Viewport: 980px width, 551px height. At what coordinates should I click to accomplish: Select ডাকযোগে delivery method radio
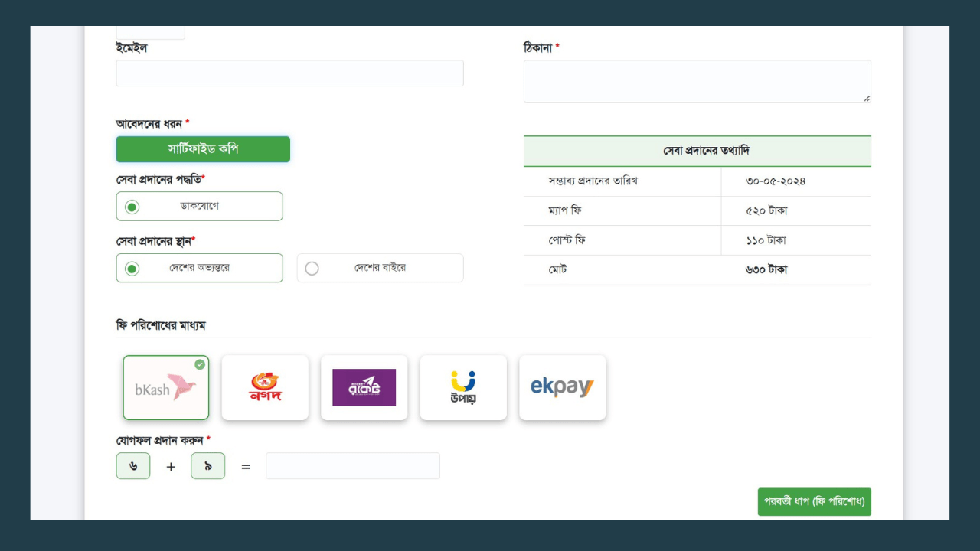(132, 207)
